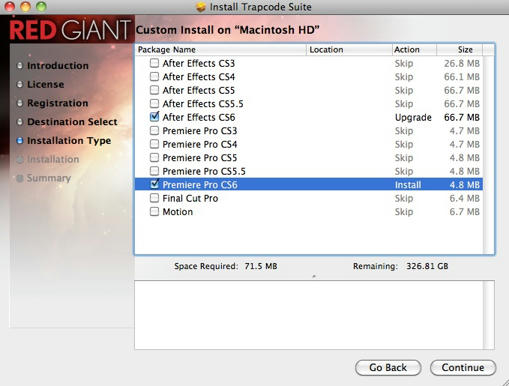Click the Registration step bullet
The image size is (509, 386).
pyautogui.click(x=20, y=103)
